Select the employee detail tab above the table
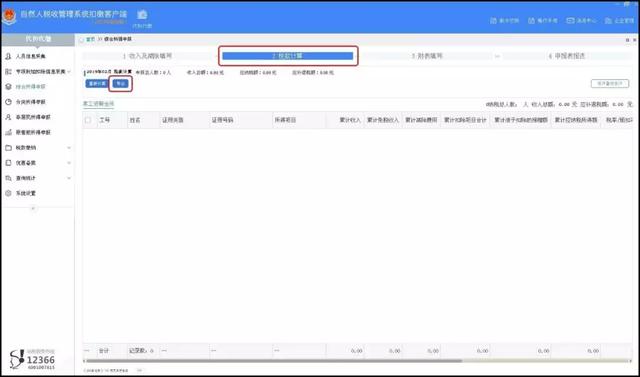 [x=98, y=104]
